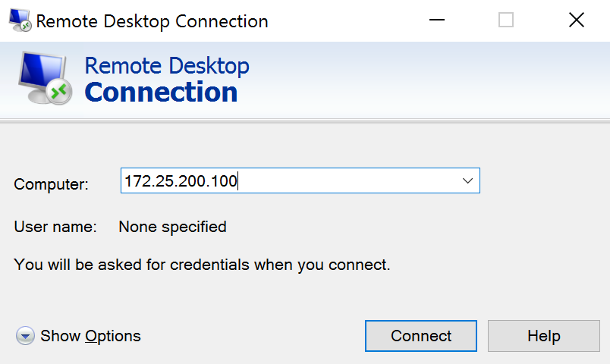Click the disabled maximize window icon

(x=506, y=20)
